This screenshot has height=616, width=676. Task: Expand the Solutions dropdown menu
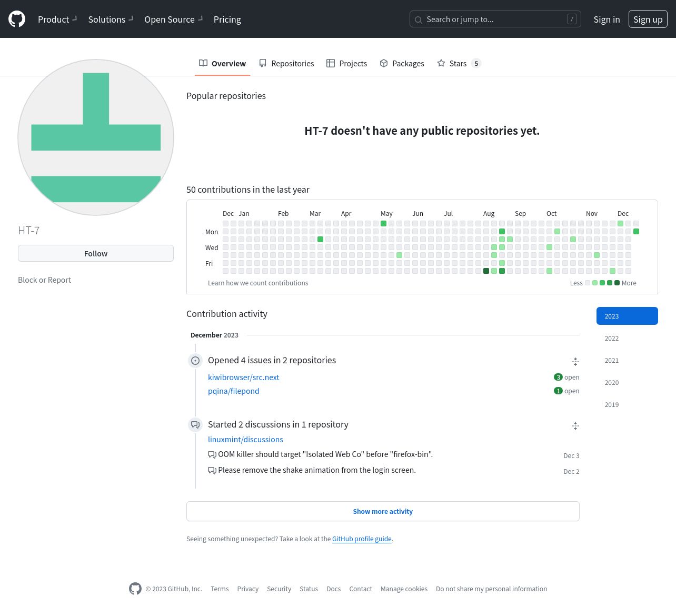point(111,19)
